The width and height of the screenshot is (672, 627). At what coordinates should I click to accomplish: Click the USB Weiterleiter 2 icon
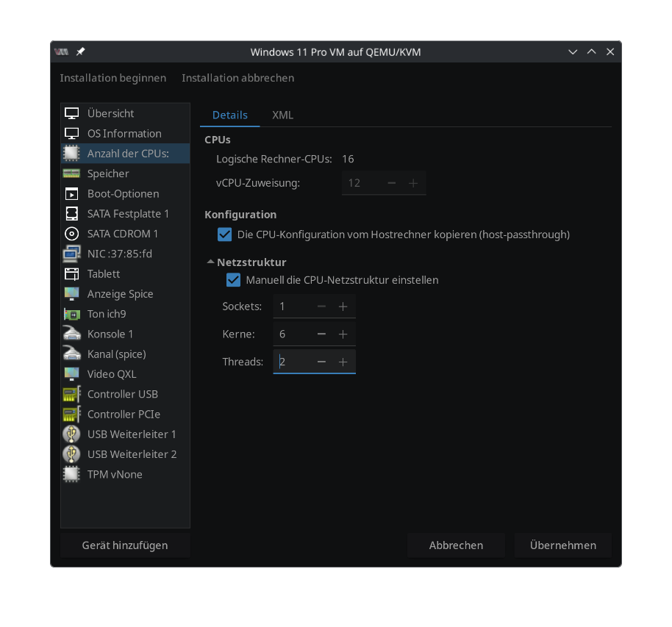point(71,454)
